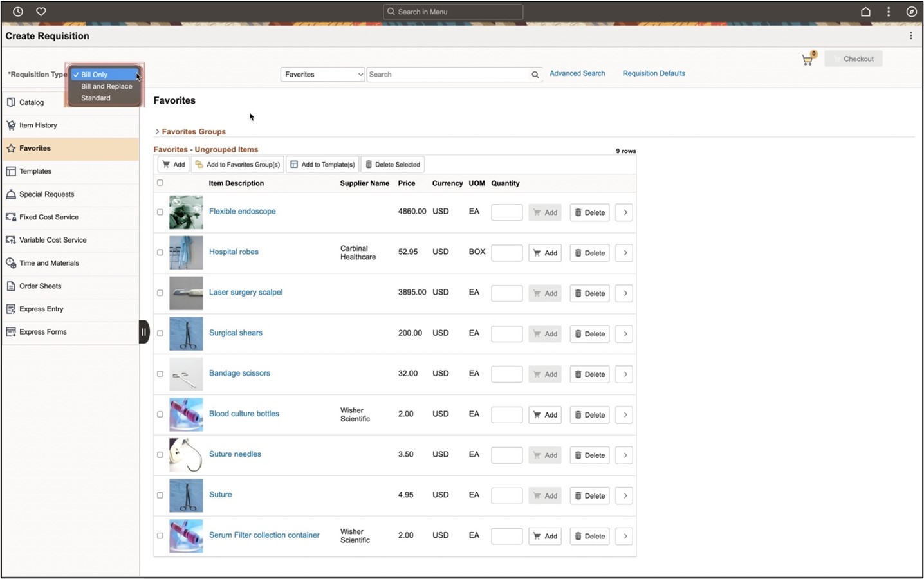Open the Requisition Defaults link

click(654, 73)
